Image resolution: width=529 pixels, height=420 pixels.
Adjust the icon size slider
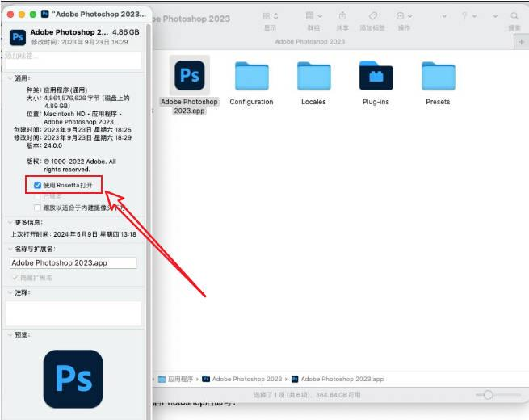[x=488, y=394]
